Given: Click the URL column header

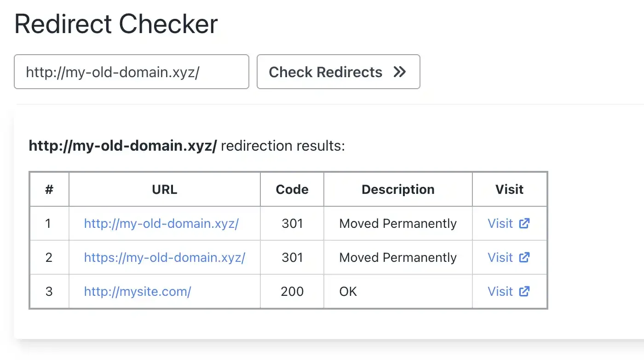Looking at the screenshot, I should click(164, 189).
